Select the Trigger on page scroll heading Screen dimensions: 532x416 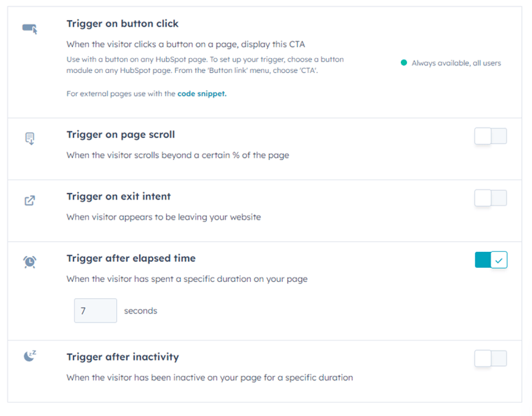[120, 135]
